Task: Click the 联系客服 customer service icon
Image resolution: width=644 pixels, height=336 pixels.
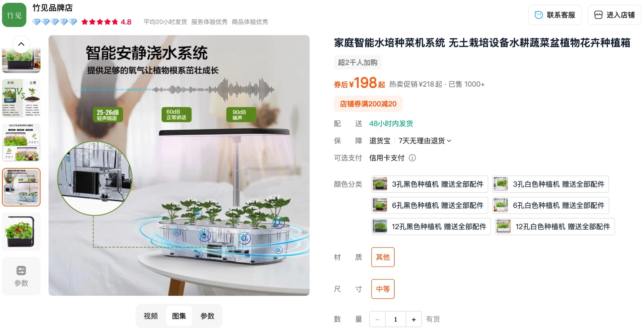Action: point(539,15)
